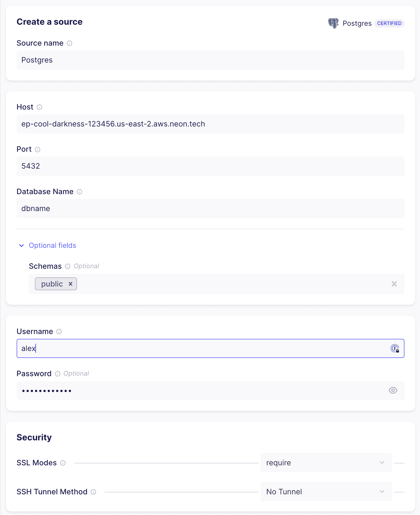View the Schemas info tooltip
The height and width of the screenshot is (515, 420).
pyautogui.click(x=68, y=266)
